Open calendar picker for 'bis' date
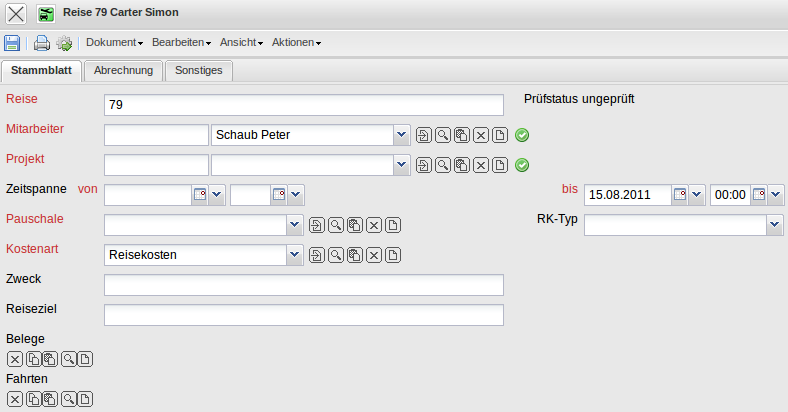The height and width of the screenshot is (412, 788). point(680,195)
